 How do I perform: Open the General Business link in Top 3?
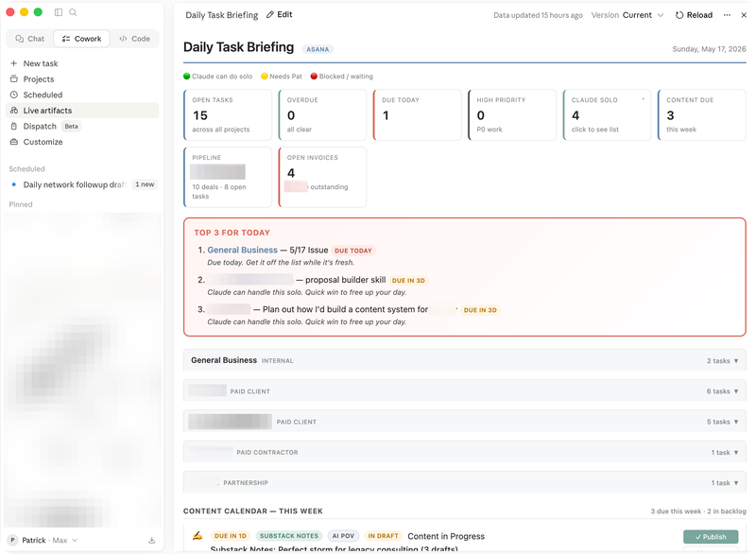pos(242,250)
